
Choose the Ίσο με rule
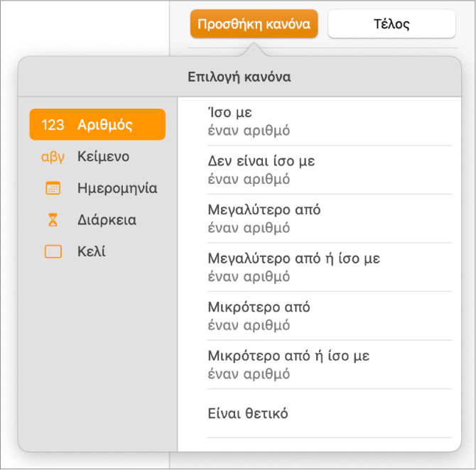pos(330,121)
